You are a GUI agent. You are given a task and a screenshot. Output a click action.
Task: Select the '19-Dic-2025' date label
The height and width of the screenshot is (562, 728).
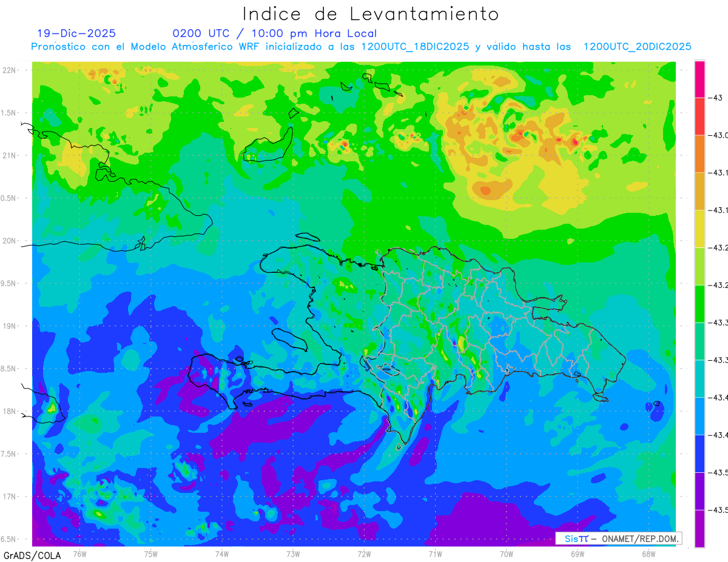coord(76,34)
